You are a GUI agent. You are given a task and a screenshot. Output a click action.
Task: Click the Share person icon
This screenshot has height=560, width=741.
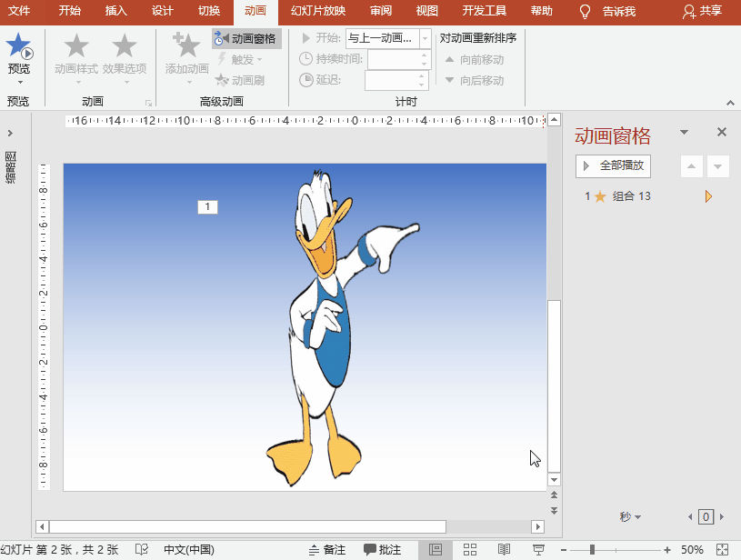(688, 12)
